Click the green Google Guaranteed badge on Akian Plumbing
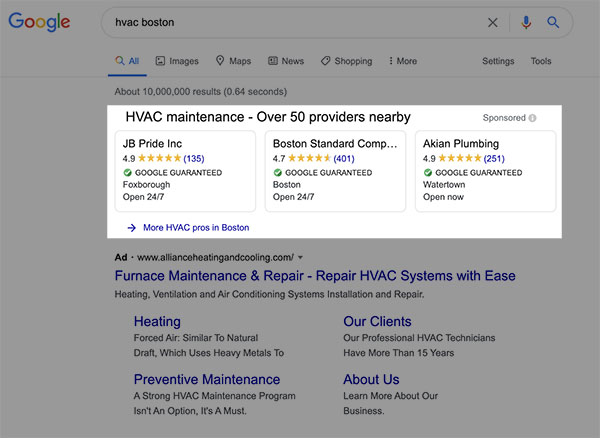The height and width of the screenshot is (438, 600). click(428, 173)
